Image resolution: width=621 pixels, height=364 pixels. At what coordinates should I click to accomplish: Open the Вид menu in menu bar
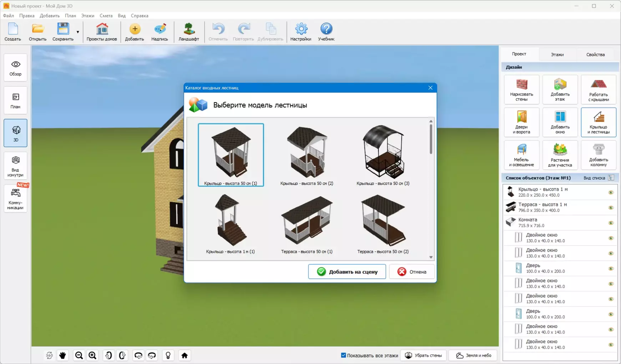122,16
